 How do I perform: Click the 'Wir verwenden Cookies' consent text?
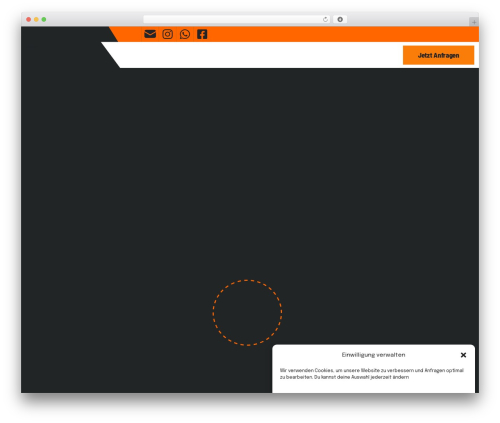tap(372, 374)
